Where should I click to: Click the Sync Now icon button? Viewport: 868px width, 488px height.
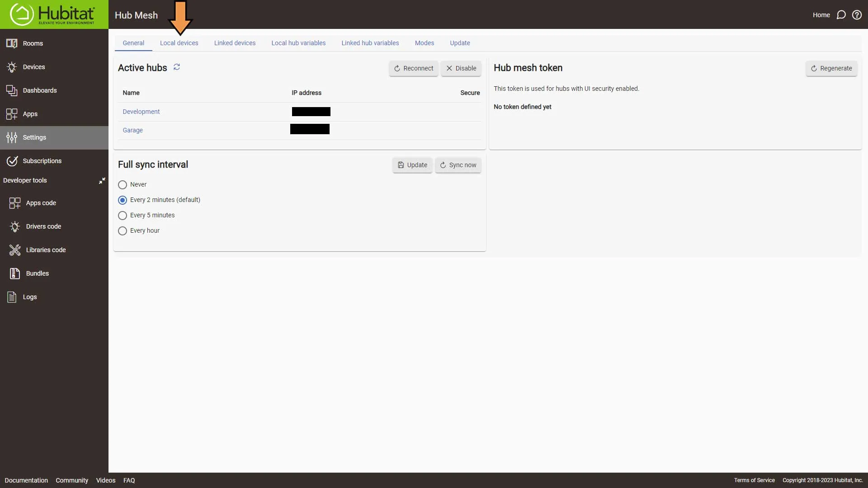[443, 165]
